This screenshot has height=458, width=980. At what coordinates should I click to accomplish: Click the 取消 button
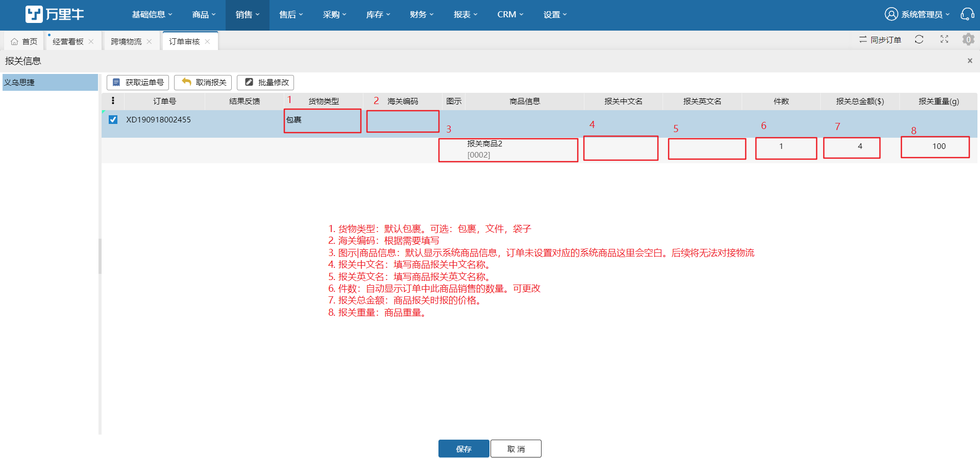point(516,449)
